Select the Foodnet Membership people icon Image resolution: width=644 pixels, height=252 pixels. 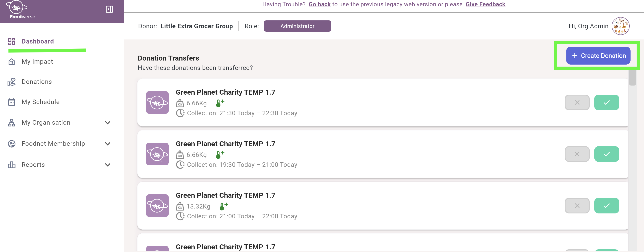11,143
